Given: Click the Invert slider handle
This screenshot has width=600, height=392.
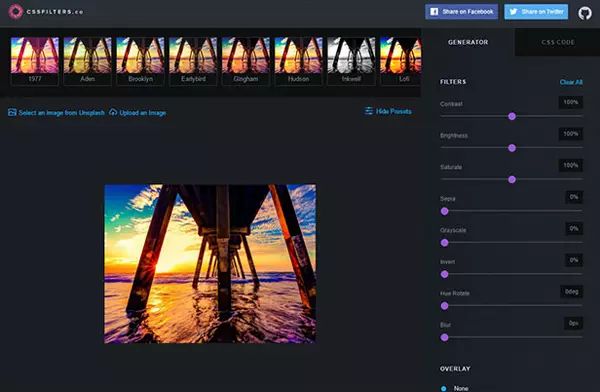Looking at the screenshot, I should tap(445, 274).
